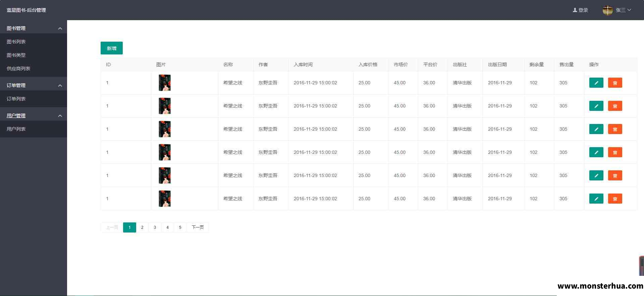The image size is (644, 296).
Task: Edit the fourth row book entry
Action: coord(596,152)
